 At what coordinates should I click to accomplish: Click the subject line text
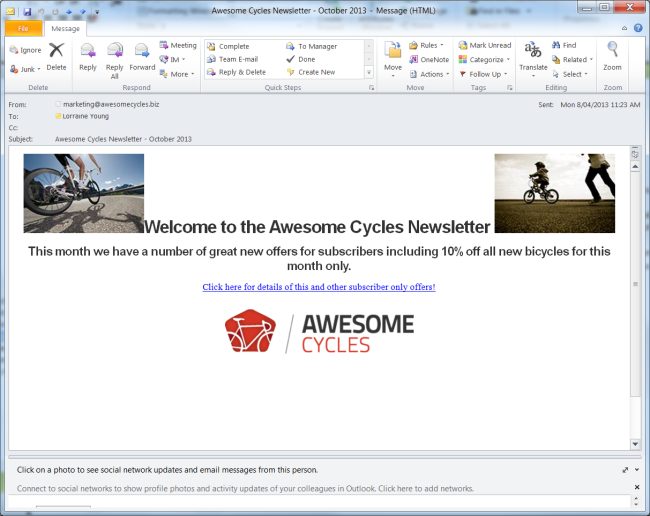pyautogui.click(x=123, y=139)
